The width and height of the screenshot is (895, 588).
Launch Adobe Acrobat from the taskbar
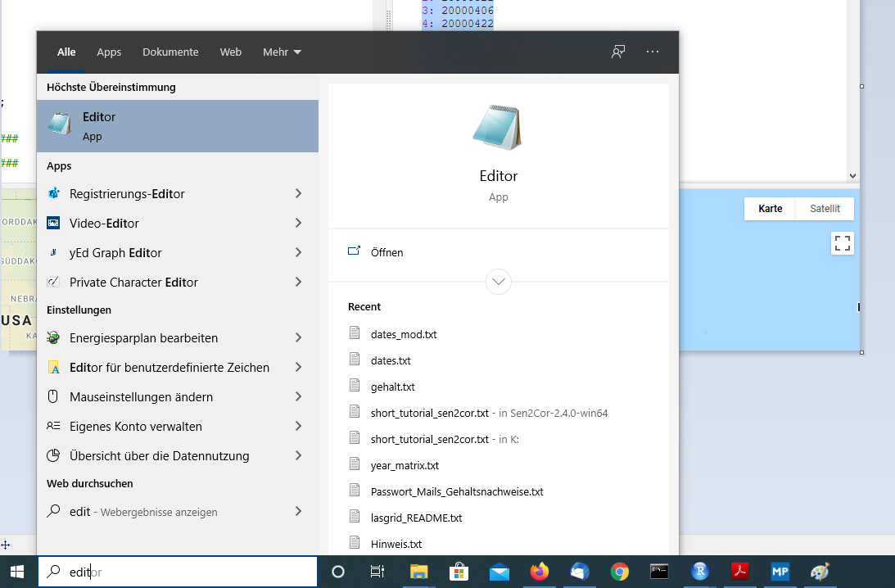(739, 572)
